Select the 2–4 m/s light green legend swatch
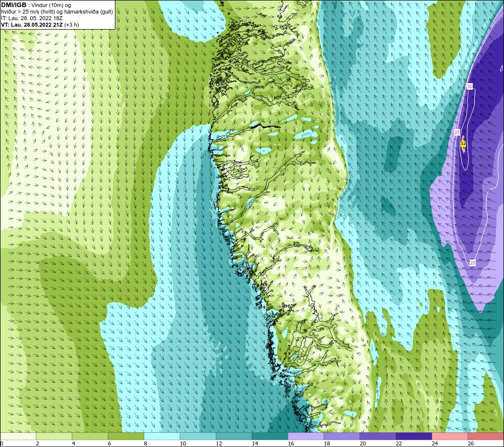Screen dimensions: 504x447 click(54, 436)
